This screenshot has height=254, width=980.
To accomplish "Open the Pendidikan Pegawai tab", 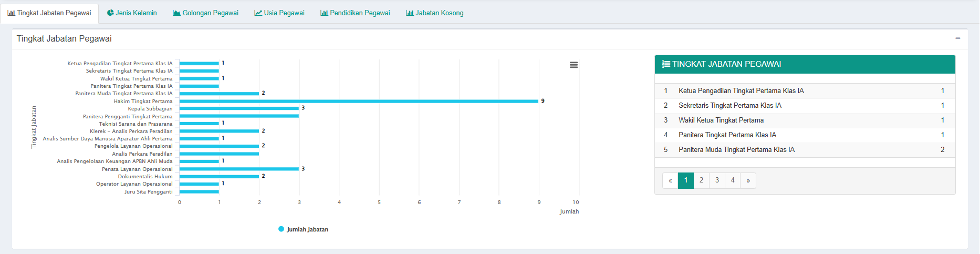I will tap(355, 13).
